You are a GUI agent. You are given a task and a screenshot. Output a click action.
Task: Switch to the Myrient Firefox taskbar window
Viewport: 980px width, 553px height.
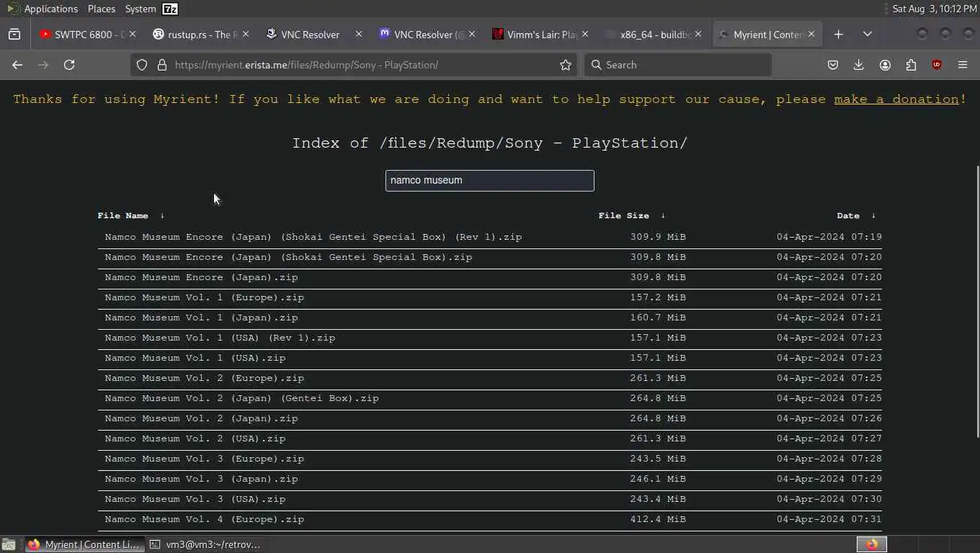(x=84, y=544)
